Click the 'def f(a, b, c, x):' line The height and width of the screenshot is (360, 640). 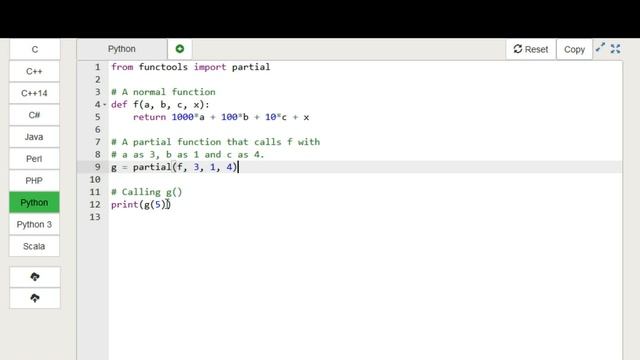point(160,104)
